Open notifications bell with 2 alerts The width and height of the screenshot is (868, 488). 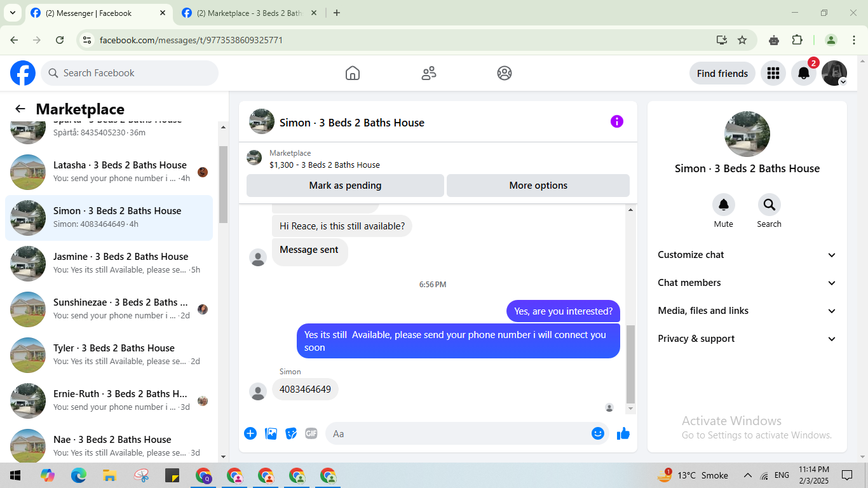pyautogui.click(x=804, y=73)
